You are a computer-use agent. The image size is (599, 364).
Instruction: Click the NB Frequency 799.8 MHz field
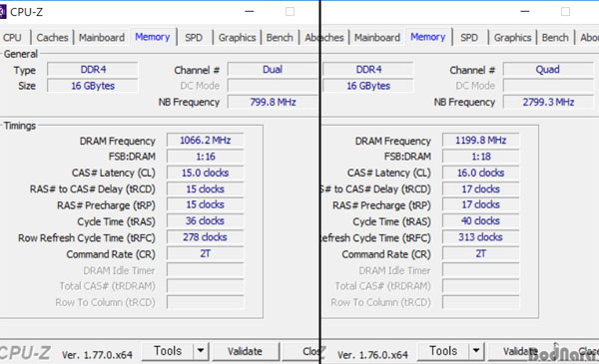click(273, 102)
